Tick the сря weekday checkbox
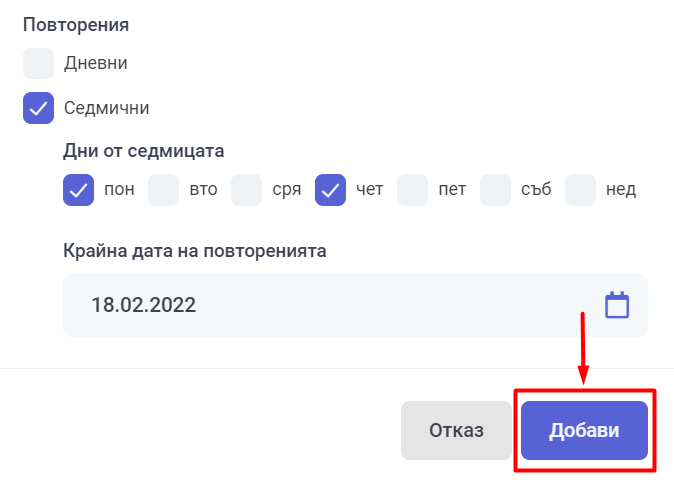Image resolution: width=674 pixels, height=482 pixels. pos(246,190)
